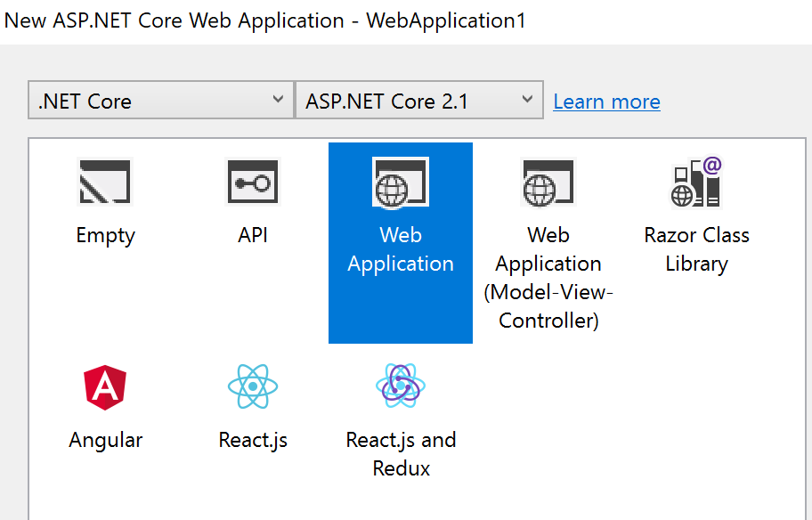Viewport: 812px width, 520px height.
Task: Follow the Learn more link
Action: [x=606, y=102]
